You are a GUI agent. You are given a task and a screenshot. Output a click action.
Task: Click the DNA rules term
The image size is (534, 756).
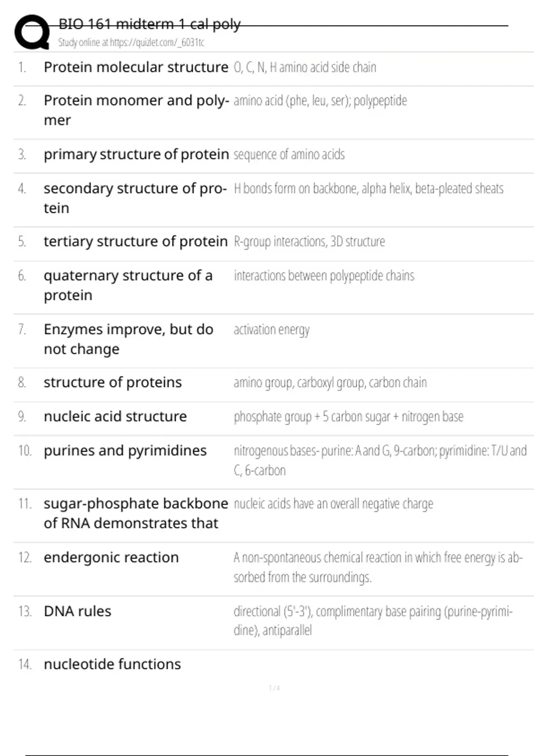click(77, 611)
